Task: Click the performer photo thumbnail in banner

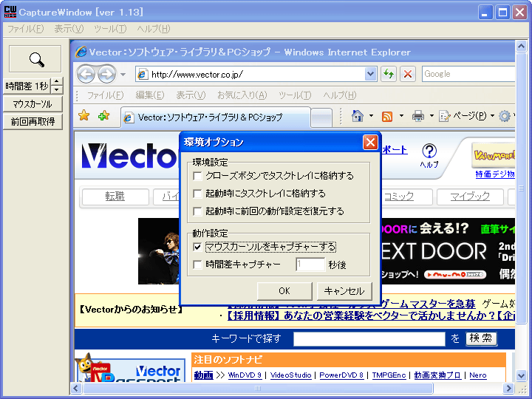Action: click(x=158, y=251)
